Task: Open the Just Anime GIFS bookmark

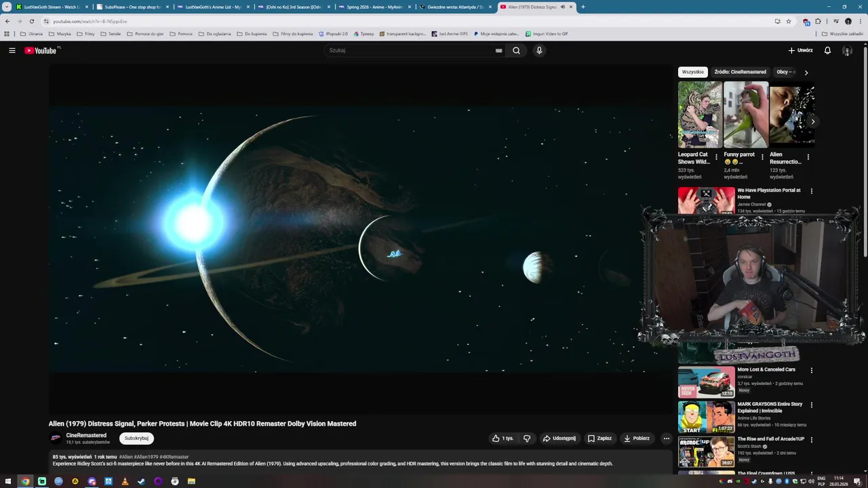Action: click(x=450, y=33)
